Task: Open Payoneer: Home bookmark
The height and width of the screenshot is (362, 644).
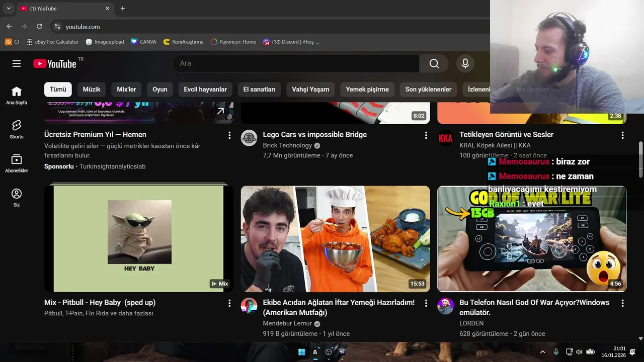Action: 233,42
